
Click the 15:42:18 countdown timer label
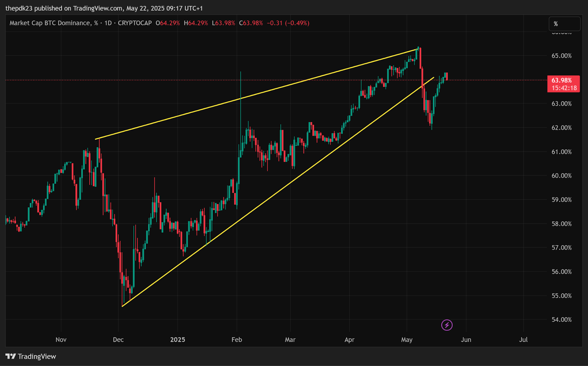tap(564, 88)
